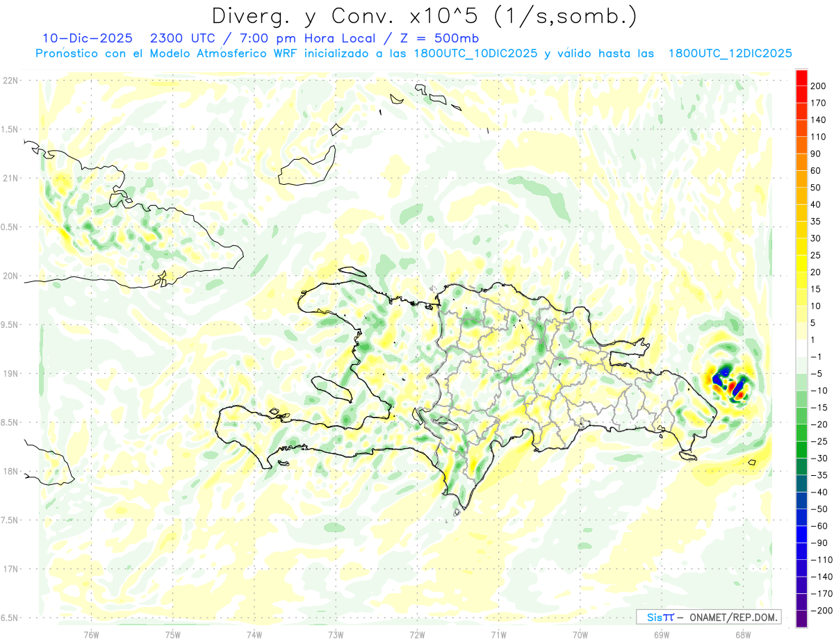Click the '18N' latitude axis label

[x=10, y=471]
